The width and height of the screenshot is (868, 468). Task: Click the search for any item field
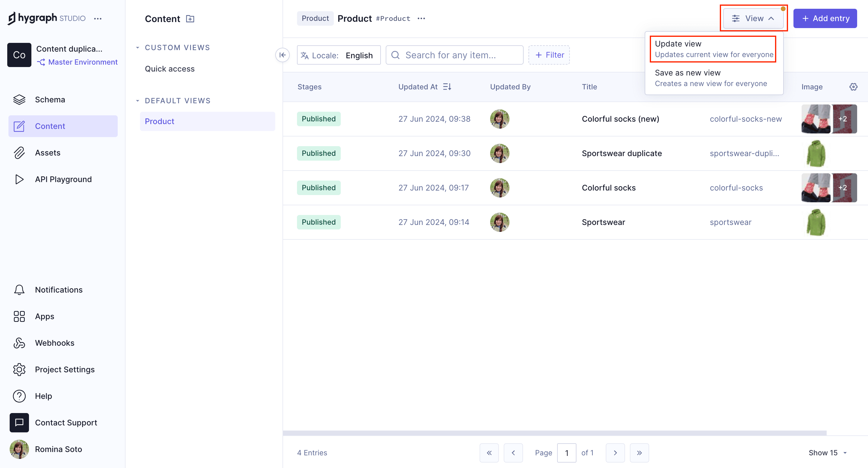tap(454, 55)
